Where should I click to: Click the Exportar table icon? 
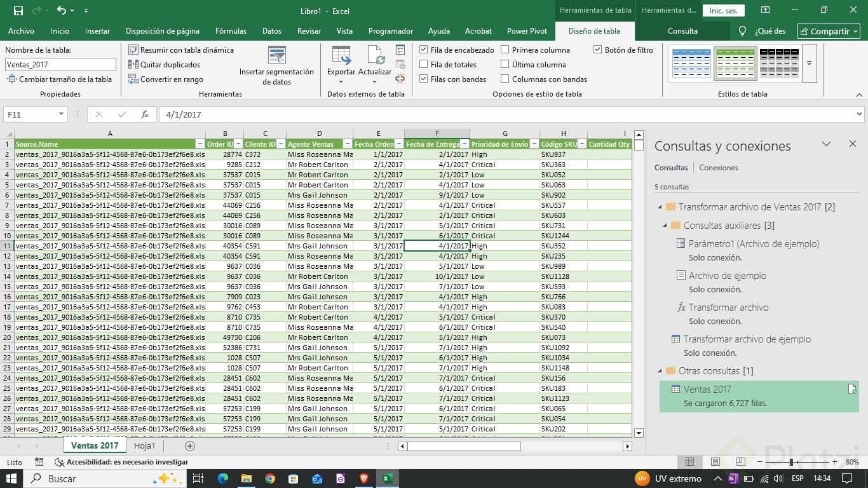click(x=341, y=56)
